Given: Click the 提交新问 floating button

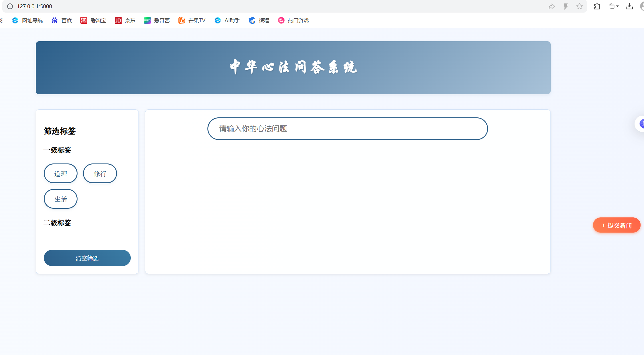Looking at the screenshot, I should [x=617, y=225].
